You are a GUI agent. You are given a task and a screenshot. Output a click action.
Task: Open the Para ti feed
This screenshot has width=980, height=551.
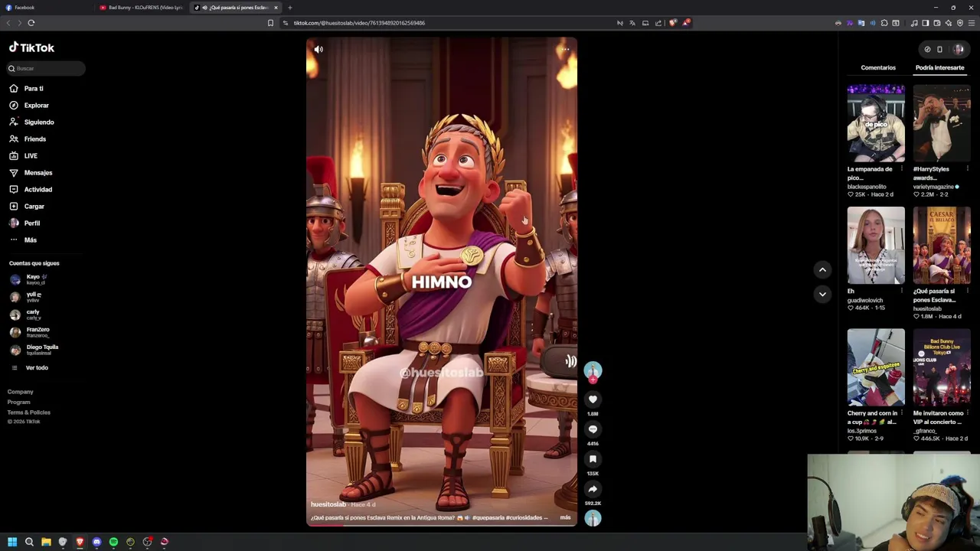[27, 89]
